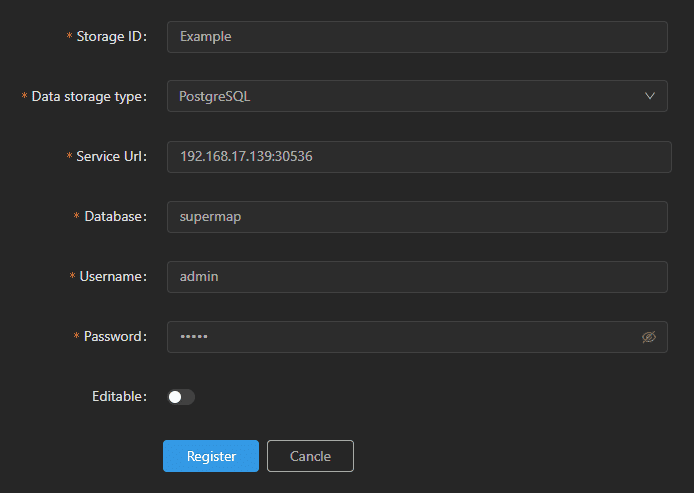Click the 'Database:' label
The image size is (694, 493).
[x=116, y=216]
